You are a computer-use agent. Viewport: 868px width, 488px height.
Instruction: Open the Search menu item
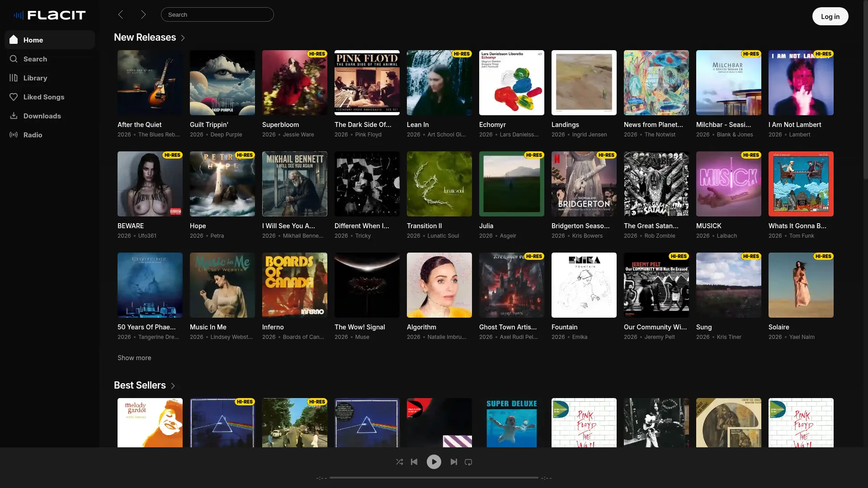coord(50,59)
